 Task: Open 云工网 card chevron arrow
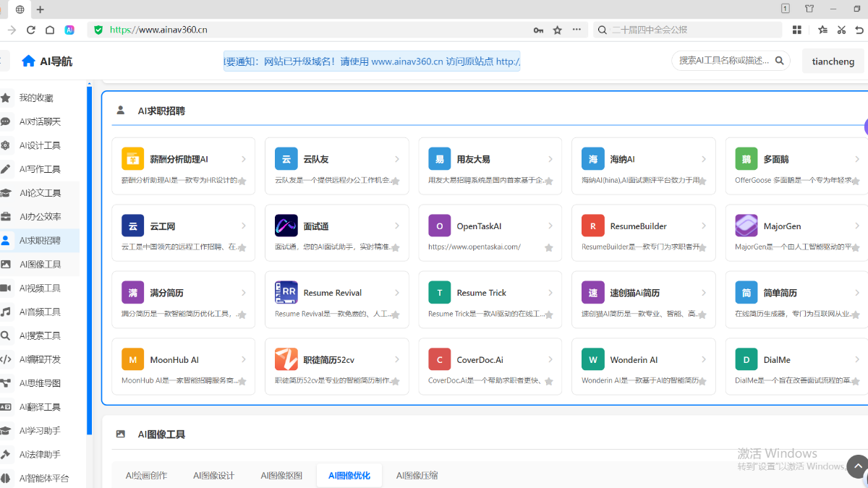(x=244, y=226)
